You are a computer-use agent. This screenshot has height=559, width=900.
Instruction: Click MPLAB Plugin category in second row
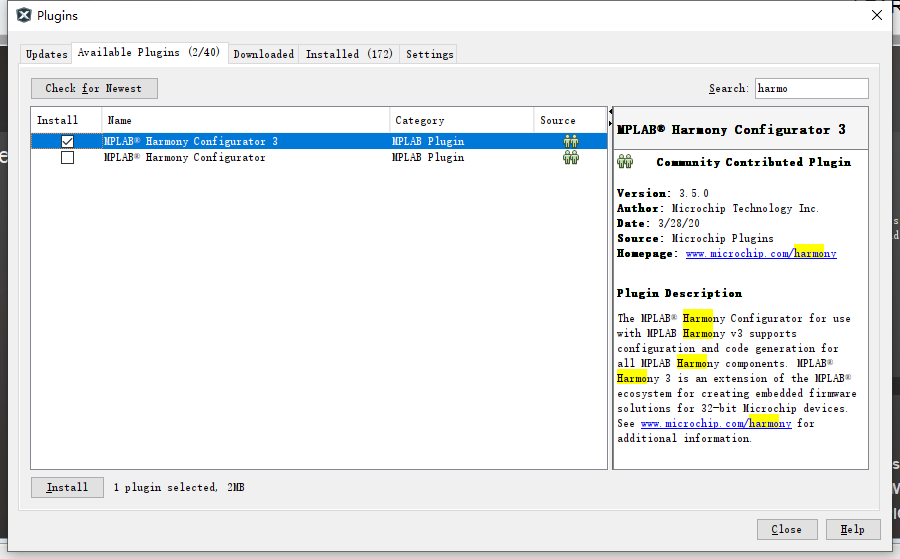(x=428, y=157)
